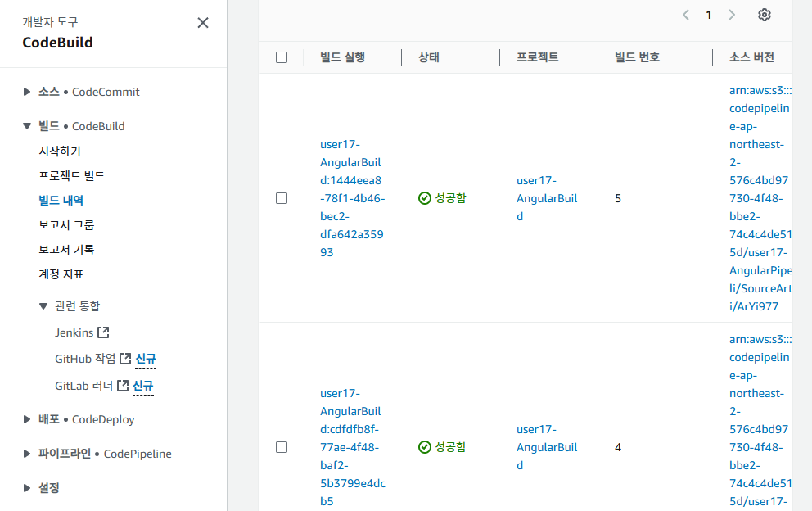Click the 소스 버전 column header
This screenshot has width=812, height=511.
(x=752, y=57)
